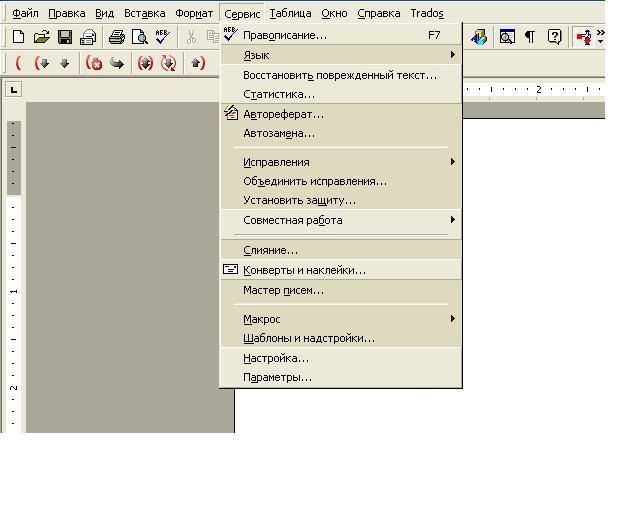Toggle paragraph marks ¶ icon
This screenshot has height=512, width=640.
pos(530,37)
